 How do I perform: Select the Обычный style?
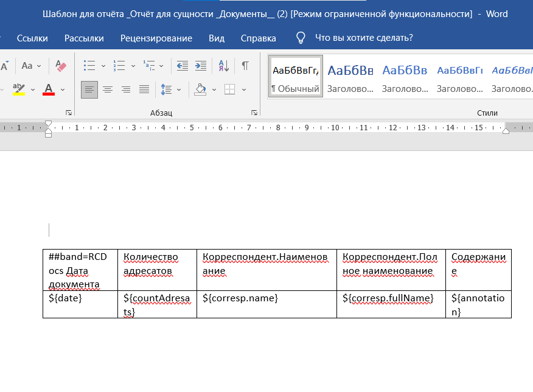tap(295, 77)
